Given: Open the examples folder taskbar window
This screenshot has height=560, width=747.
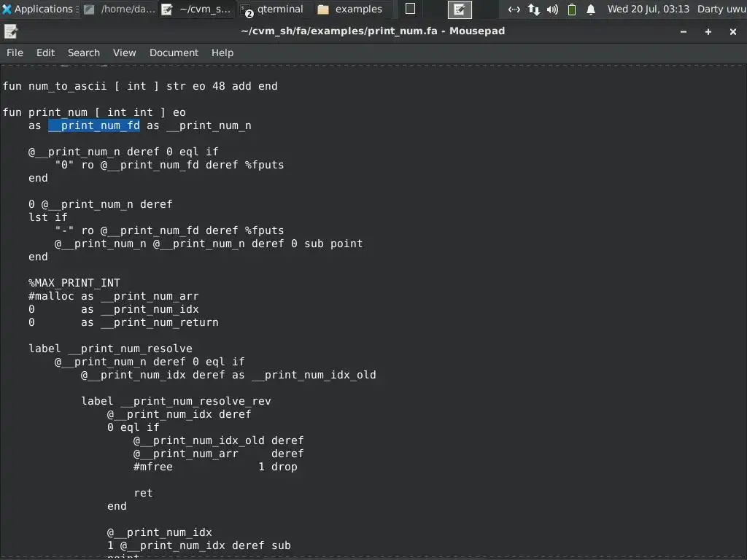Looking at the screenshot, I should (x=349, y=9).
